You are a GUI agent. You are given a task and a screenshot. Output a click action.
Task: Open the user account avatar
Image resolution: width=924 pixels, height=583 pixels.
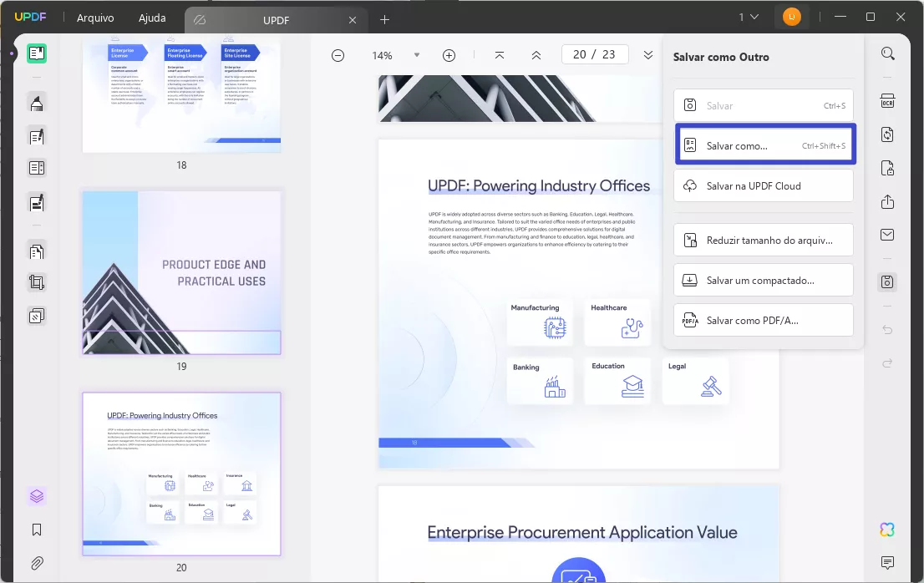click(x=791, y=17)
